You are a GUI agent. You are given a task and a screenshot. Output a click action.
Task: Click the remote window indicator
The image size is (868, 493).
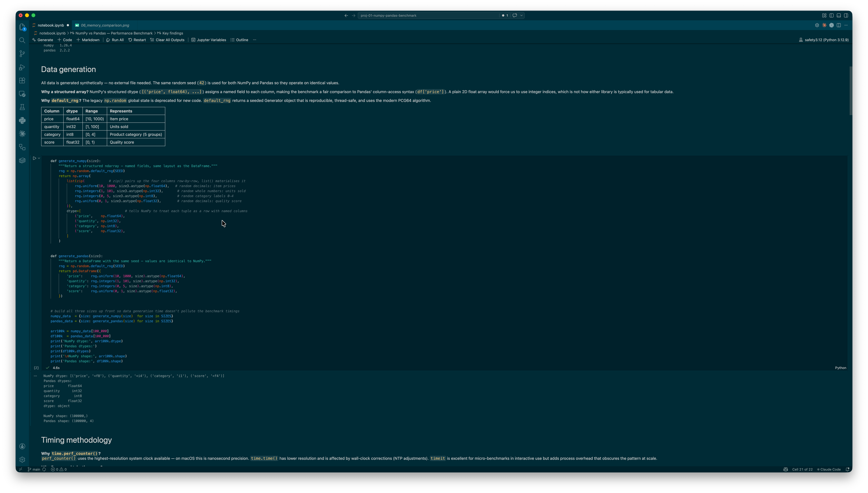[x=21, y=469]
